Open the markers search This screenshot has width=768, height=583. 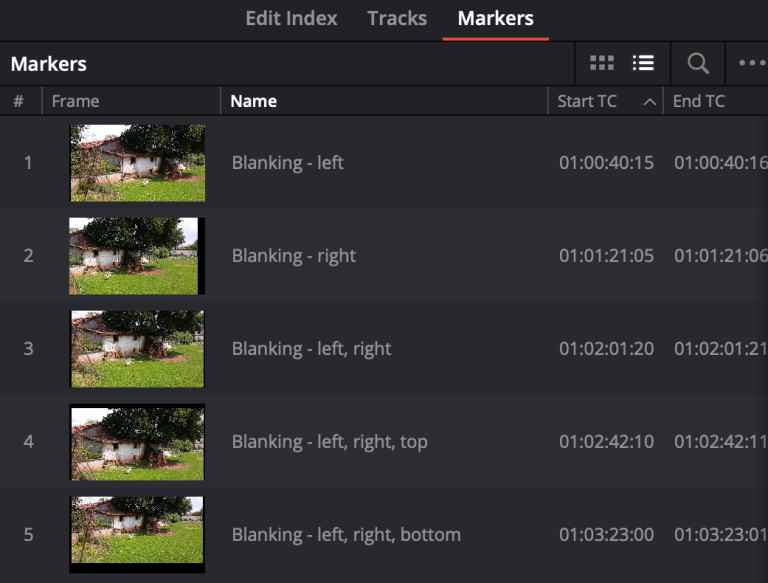tap(698, 63)
